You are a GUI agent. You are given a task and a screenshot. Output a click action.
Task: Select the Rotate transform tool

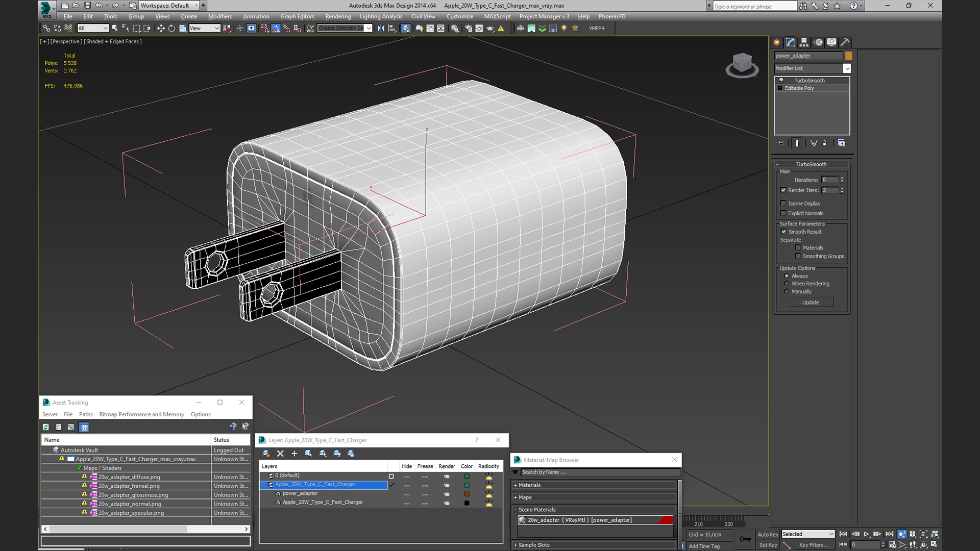171,29
